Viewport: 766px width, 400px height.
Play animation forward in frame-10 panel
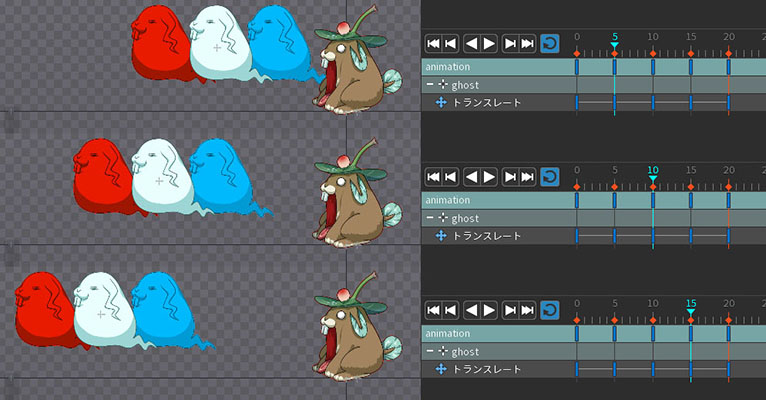[x=489, y=177]
